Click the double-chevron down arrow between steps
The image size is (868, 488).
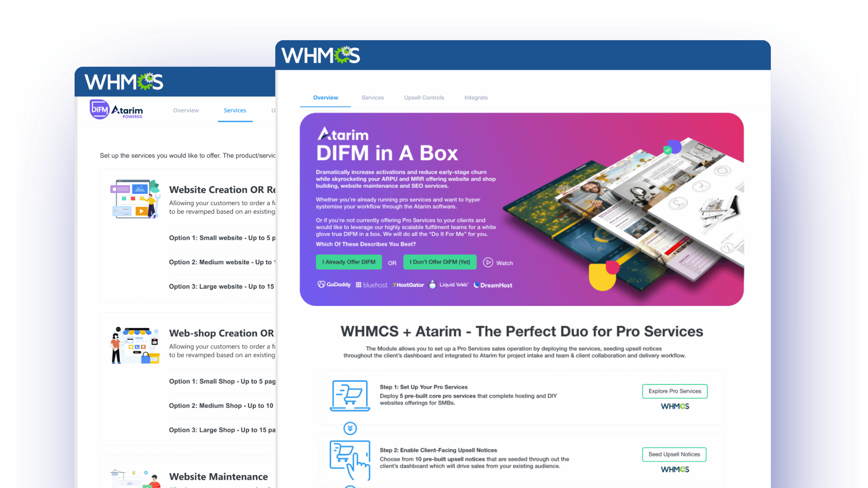point(350,428)
